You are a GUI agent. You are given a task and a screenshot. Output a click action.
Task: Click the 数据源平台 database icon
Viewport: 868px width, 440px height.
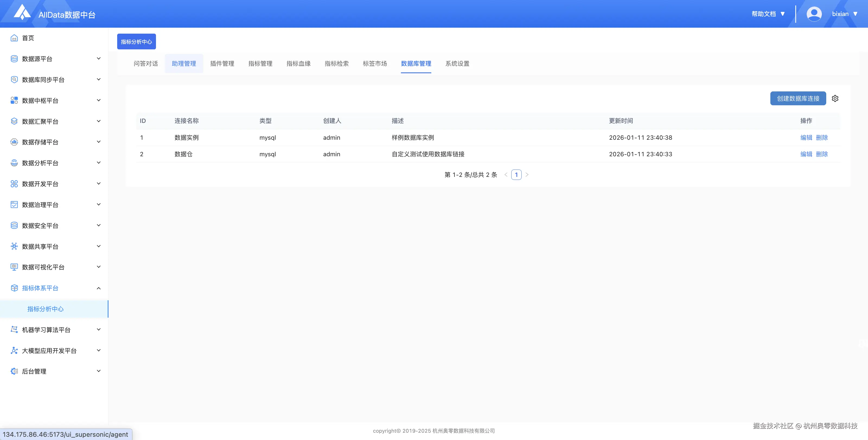point(14,59)
